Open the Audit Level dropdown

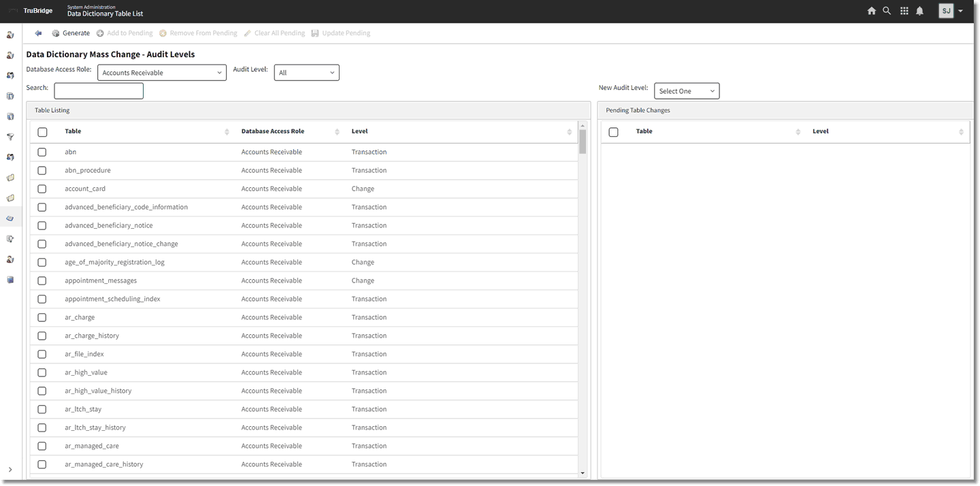click(306, 73)
